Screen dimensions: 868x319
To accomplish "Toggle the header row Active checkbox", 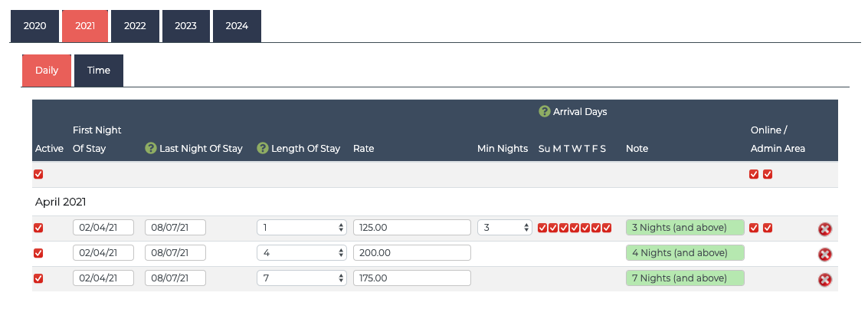I will (38, 175).
